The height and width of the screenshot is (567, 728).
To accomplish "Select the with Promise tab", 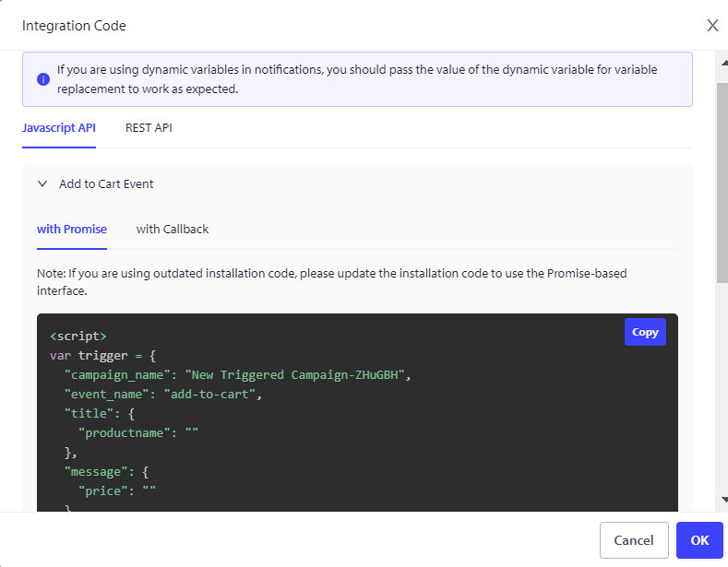I will [x=72, y=229].
